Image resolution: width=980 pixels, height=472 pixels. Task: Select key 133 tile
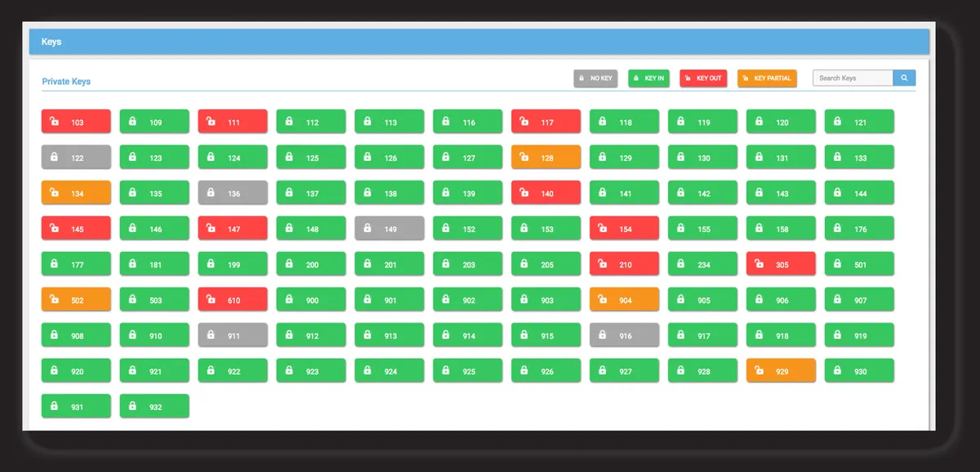point(859,157)
